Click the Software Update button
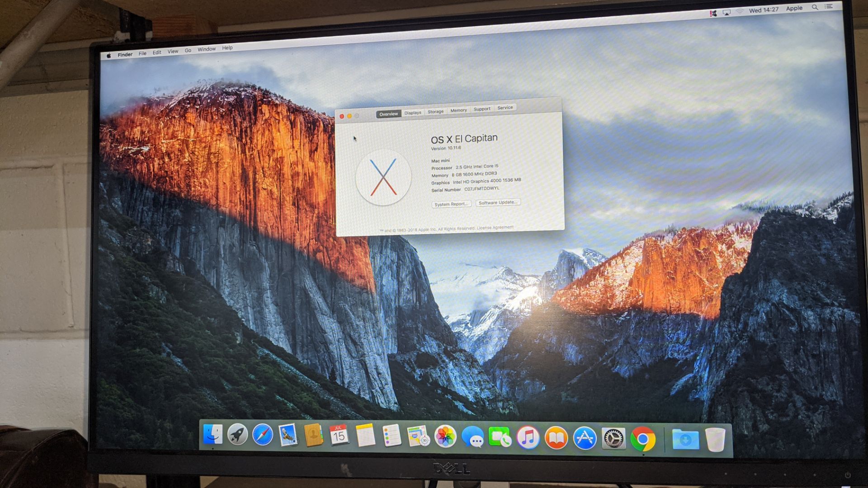The height and width of the screenshot is (488, 868). click(x=498, y=202)
